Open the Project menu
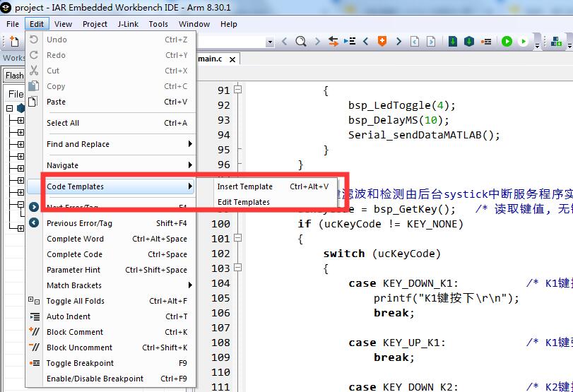Viewport: 573px width, 392px height. [x=95, y=24]
